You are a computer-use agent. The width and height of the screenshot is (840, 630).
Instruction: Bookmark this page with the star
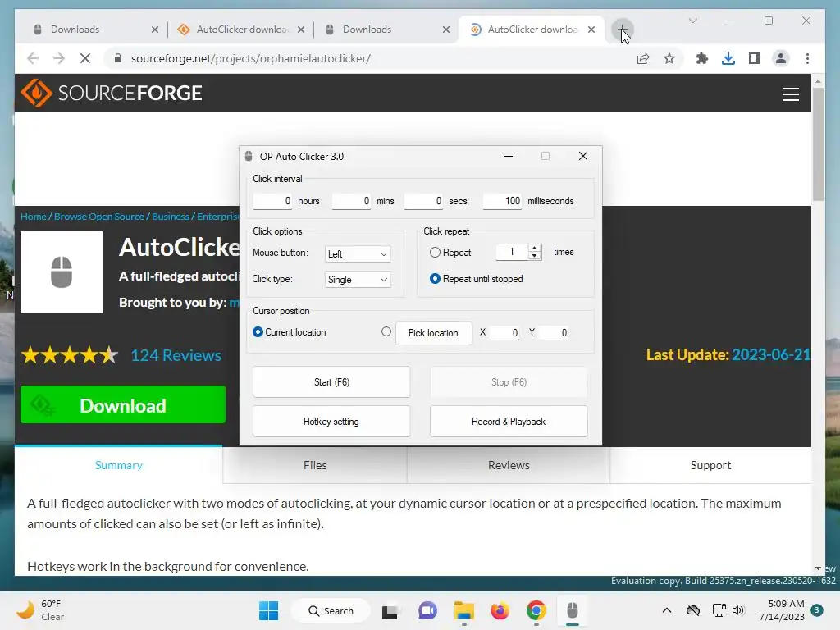click(x=669, y=58)
